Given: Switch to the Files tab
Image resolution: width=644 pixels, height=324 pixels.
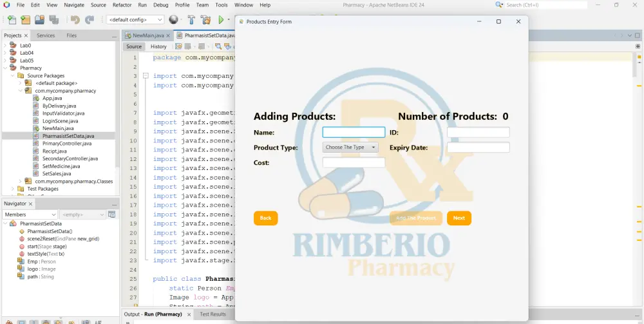Looking at the screenshot, I should 71,35.
